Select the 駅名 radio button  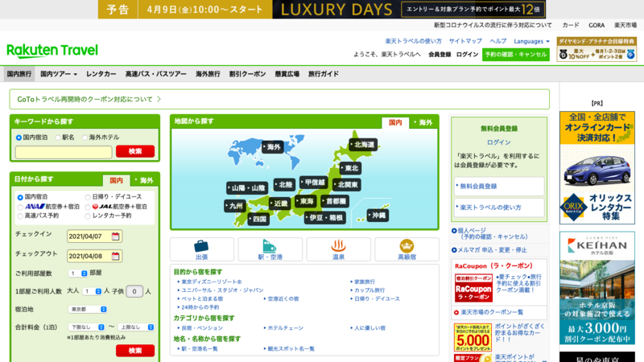click(58, 138)
